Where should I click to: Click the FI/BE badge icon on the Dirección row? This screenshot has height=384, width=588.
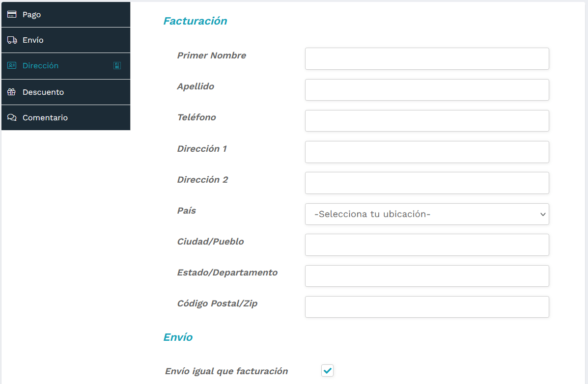[117, 65]
